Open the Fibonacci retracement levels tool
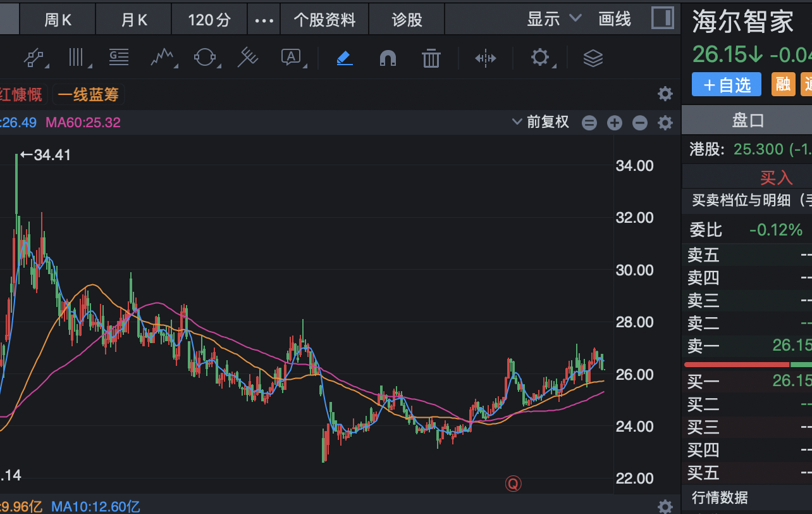812x514 pixels. click(119, 58)
